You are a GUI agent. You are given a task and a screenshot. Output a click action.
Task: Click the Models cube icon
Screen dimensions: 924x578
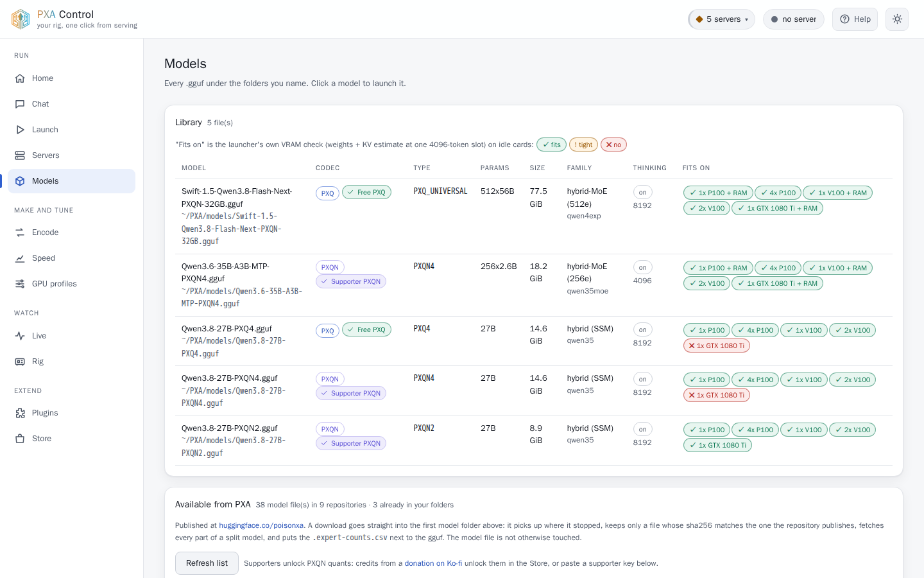[x=20, y=181]
